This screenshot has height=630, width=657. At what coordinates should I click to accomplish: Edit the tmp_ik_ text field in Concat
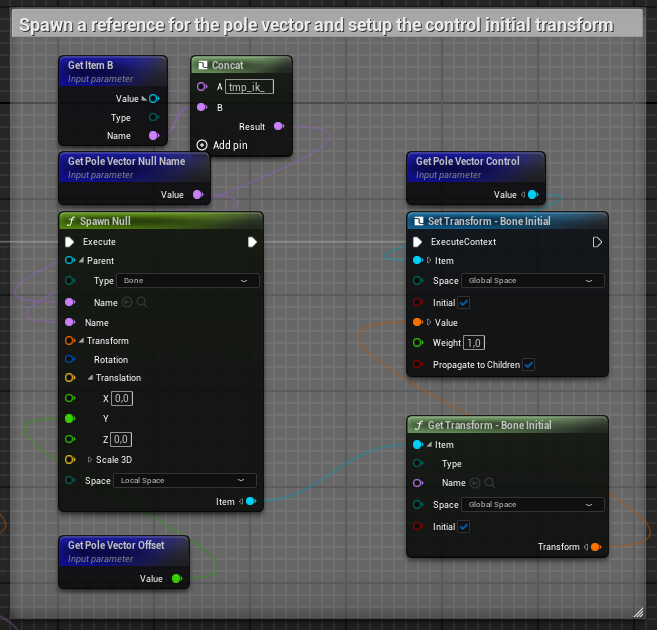(249, 87)
